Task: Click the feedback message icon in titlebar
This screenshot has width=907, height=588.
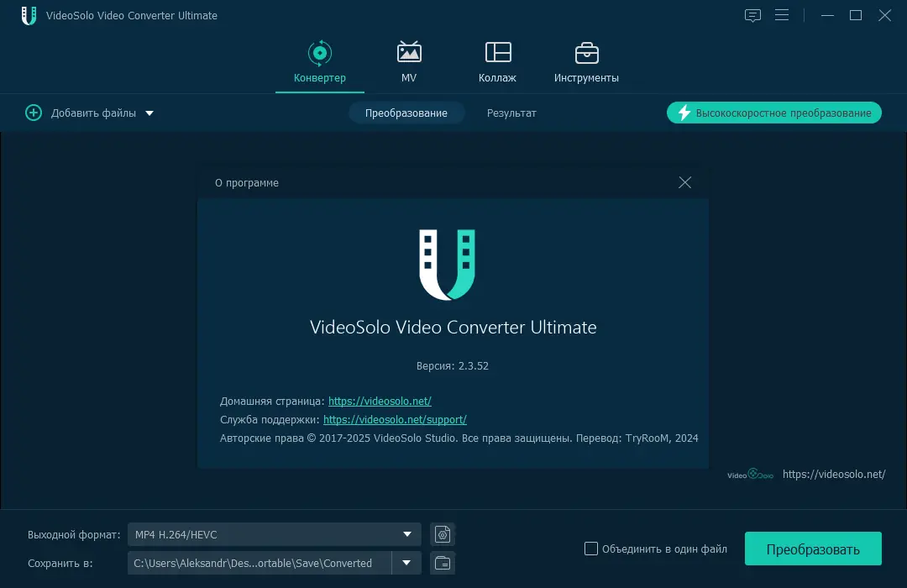Action: [752, 15]
